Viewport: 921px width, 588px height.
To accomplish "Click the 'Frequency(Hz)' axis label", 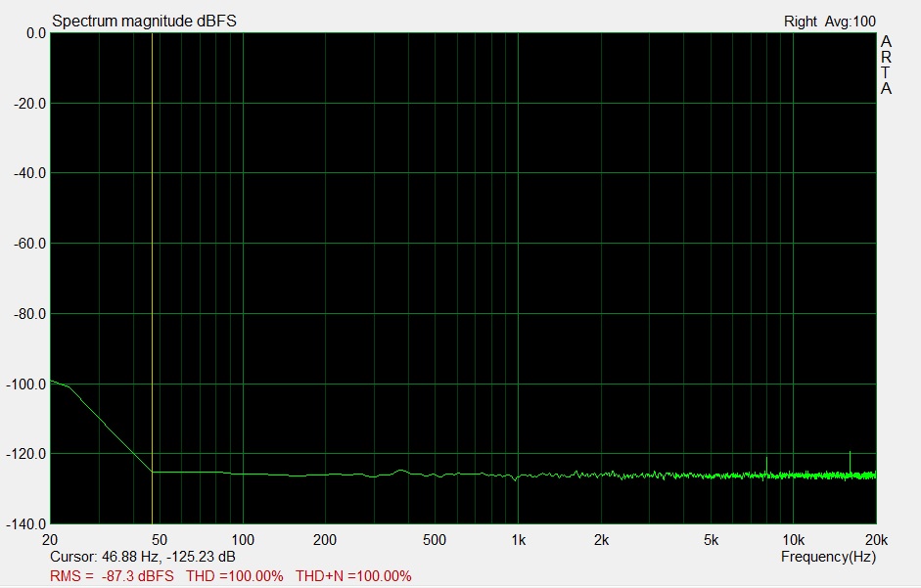I will [x=828, y=557].
